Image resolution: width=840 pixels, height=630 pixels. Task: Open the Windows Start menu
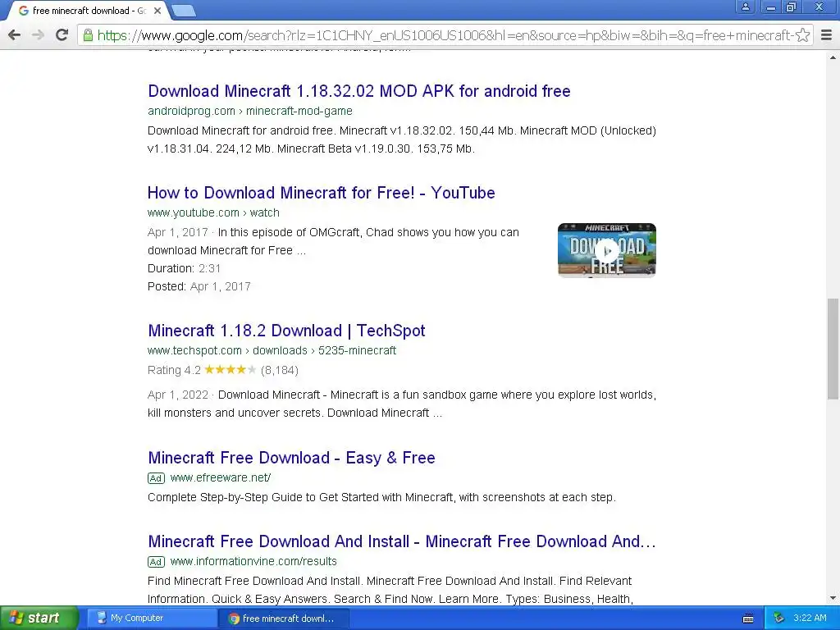point(39,619)
